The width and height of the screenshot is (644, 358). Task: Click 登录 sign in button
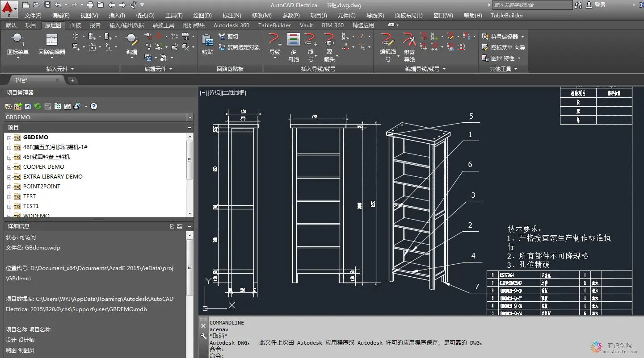[596, 5]
